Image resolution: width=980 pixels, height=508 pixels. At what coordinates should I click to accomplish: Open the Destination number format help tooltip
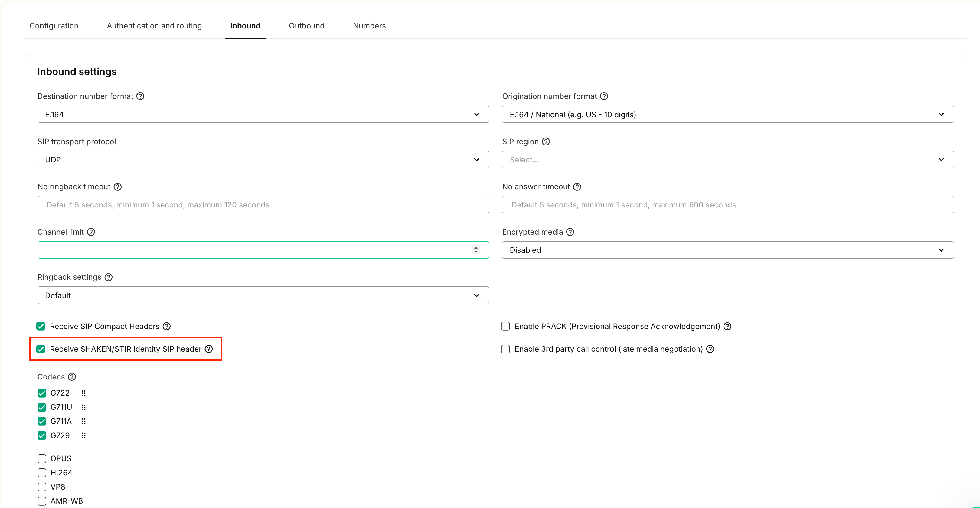click(140, 96)
